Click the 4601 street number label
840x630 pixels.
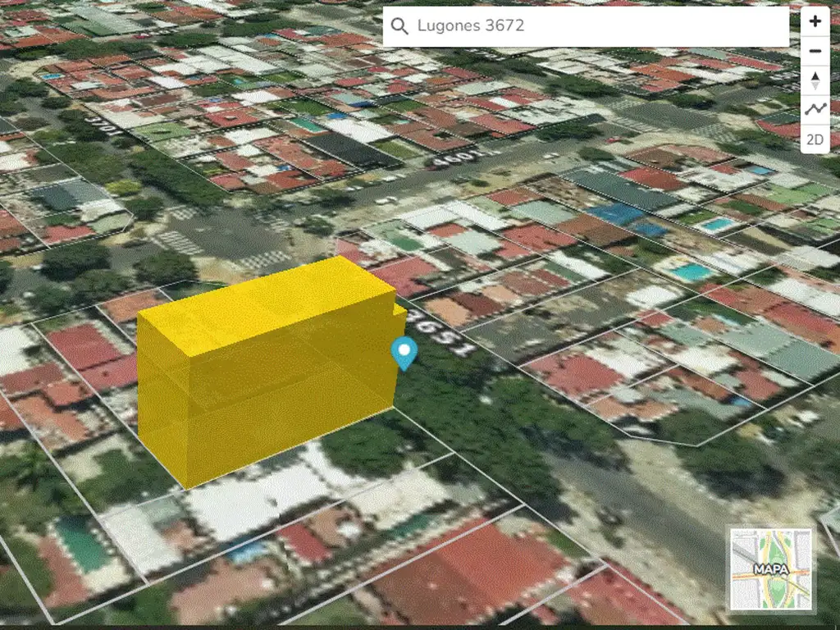(x=456, y=156)
